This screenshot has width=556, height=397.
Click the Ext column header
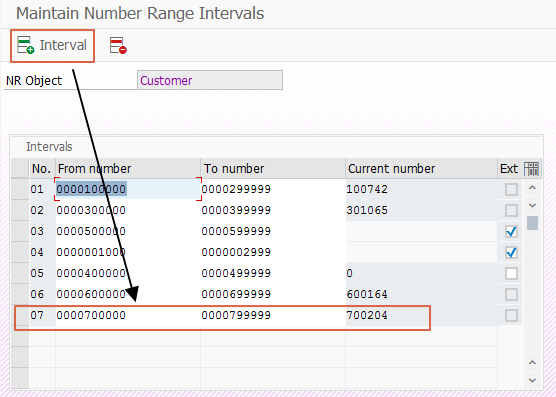click(509, 168)
